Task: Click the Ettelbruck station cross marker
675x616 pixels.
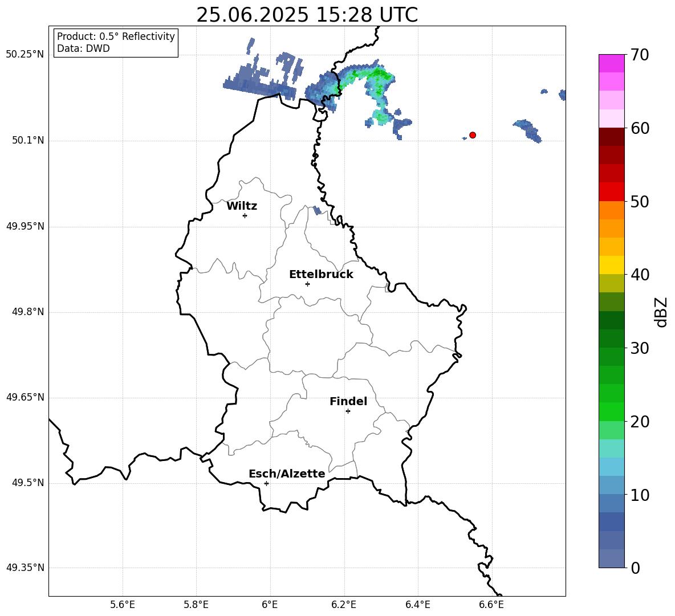Action: pyautogui.click(x=307, y=284)
